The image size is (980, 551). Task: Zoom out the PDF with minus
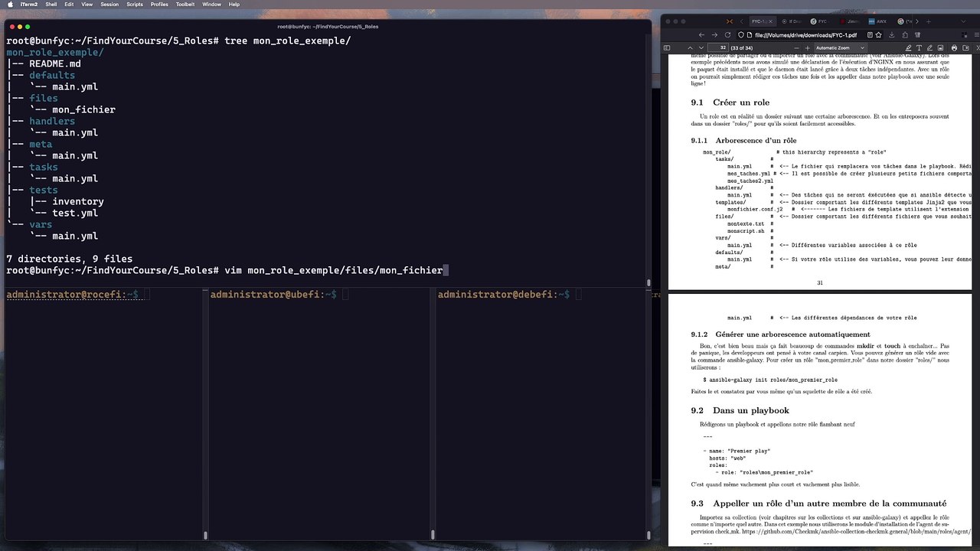coord(796,47)
